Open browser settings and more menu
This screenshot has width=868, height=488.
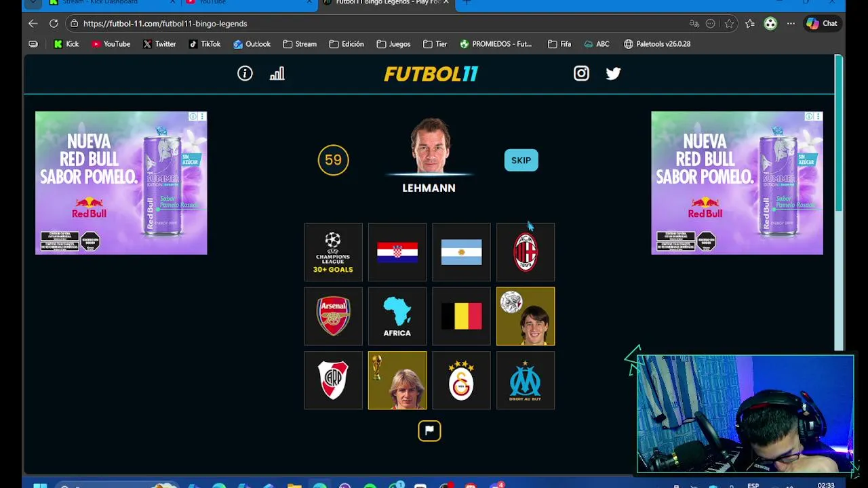point(791,23)
